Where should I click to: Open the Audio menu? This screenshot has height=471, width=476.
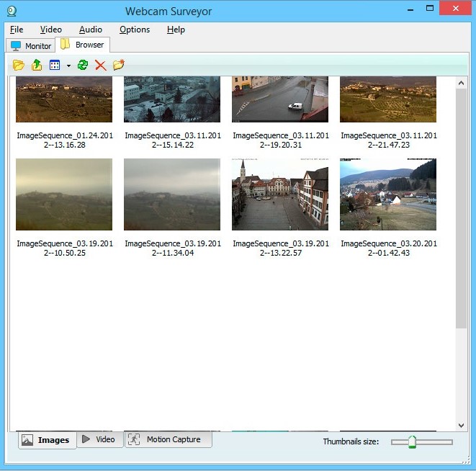click(x=91, y=30)
